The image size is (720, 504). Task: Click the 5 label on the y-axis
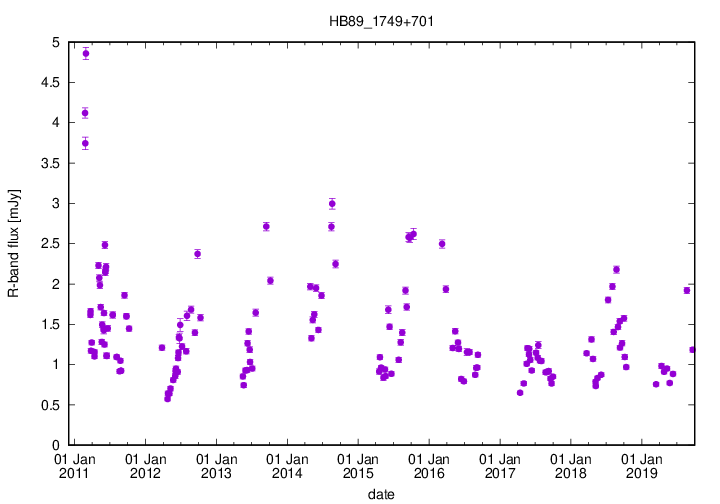click(56, 42)
